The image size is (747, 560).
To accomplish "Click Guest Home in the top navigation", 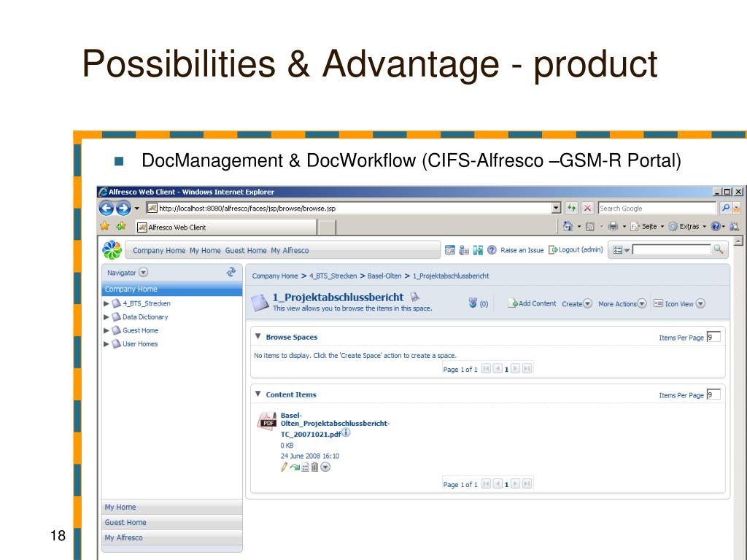I will click(245, 251).
